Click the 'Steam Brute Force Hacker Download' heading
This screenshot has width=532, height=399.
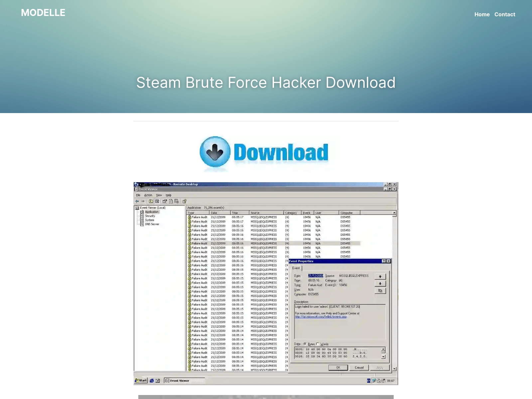(266, 82)
